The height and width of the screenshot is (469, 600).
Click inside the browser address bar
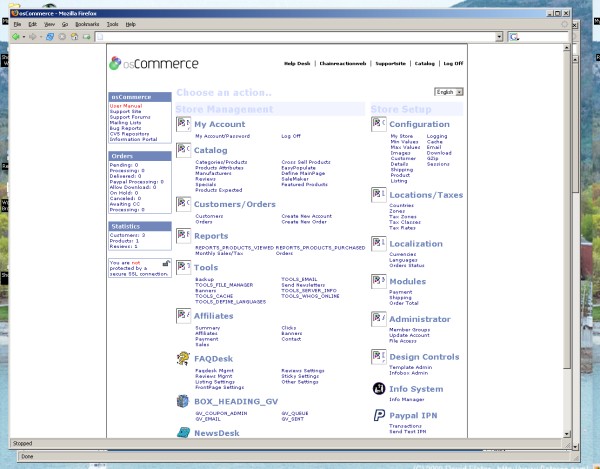(x=297, y=37)
